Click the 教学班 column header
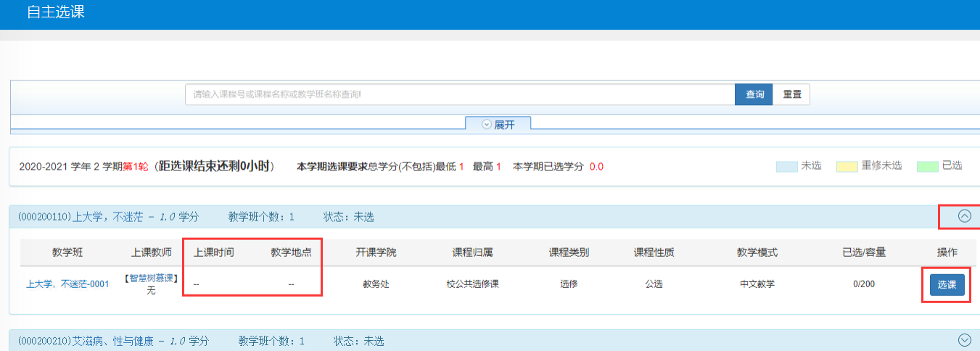Screen dimensions: 980x351 (67, 253)
